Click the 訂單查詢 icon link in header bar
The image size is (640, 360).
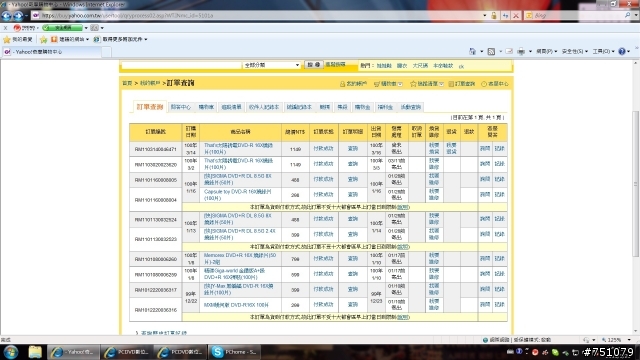pyautogui.click(x=462, y=84)
